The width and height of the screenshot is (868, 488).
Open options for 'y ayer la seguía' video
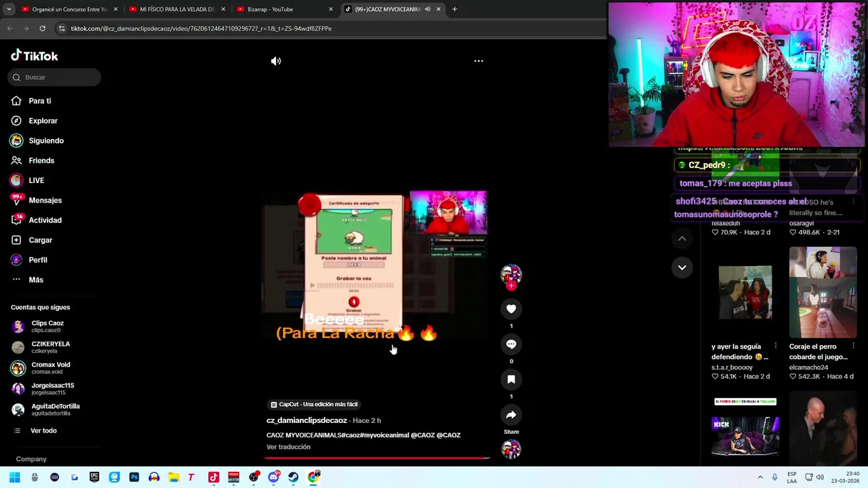[x=776, y=346]
